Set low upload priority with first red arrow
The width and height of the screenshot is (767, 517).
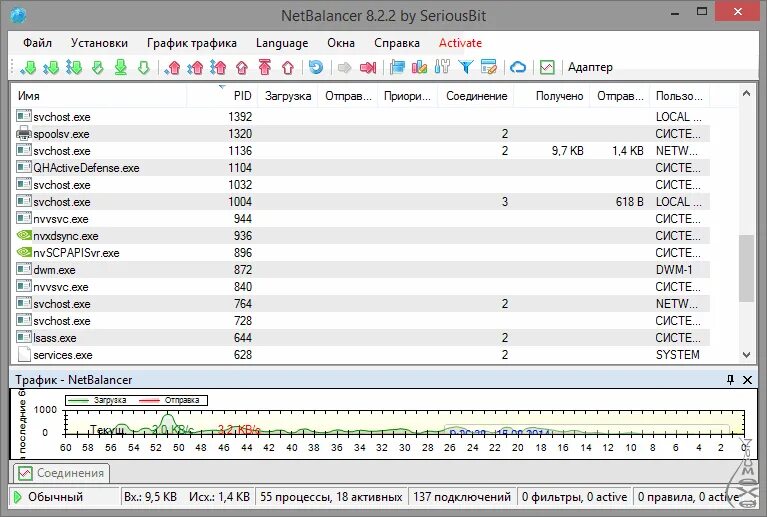pos(172,67)
